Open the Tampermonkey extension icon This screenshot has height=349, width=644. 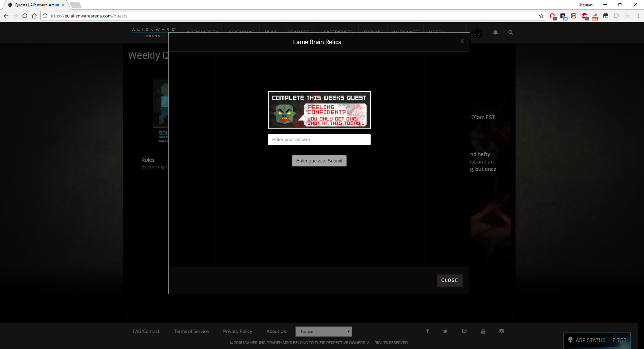(x=606, y=16)
